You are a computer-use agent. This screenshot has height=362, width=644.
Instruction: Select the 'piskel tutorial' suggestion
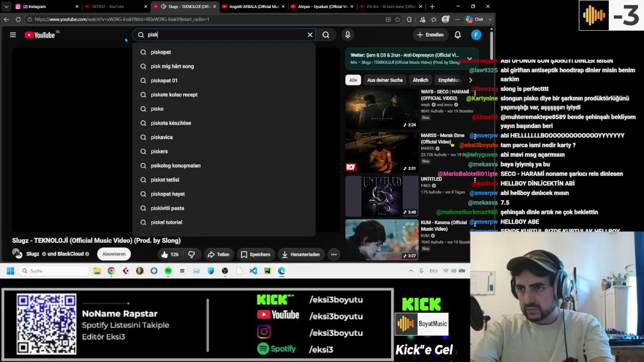(224, 222)
